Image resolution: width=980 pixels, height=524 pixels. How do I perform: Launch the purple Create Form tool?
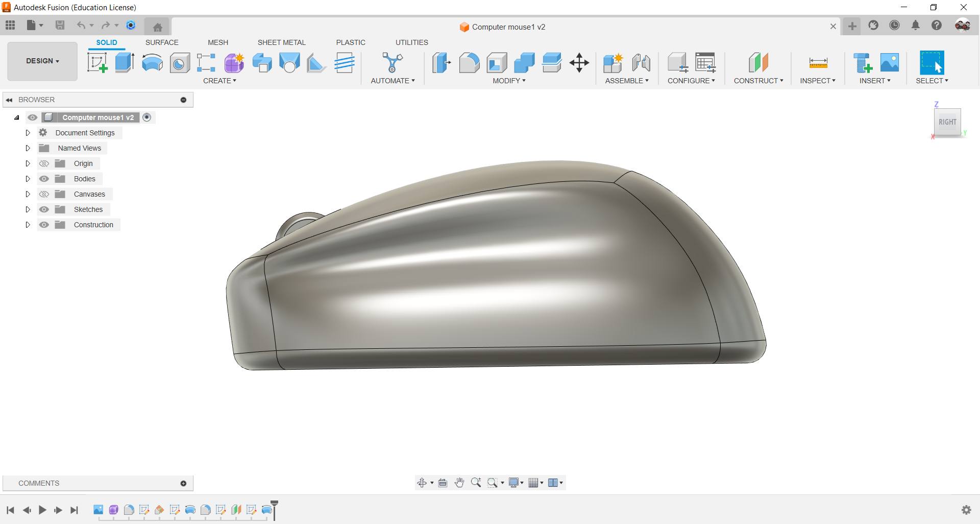(x=234, y=63)
